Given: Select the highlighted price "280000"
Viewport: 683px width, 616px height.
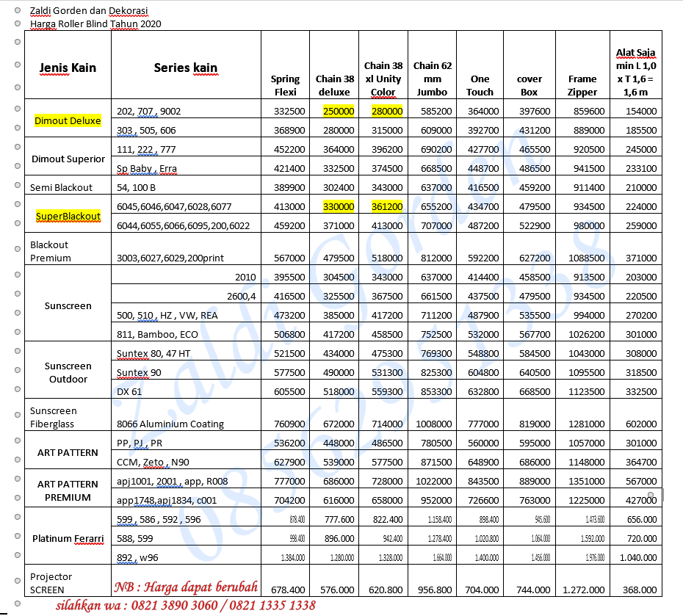Looking at the screenshot, I should pos(387,111).
